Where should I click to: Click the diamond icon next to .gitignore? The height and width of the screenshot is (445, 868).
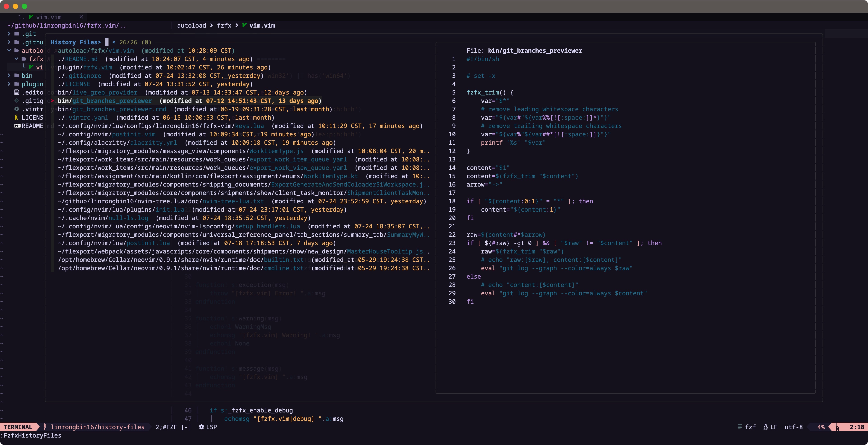[x=16, y=101]
